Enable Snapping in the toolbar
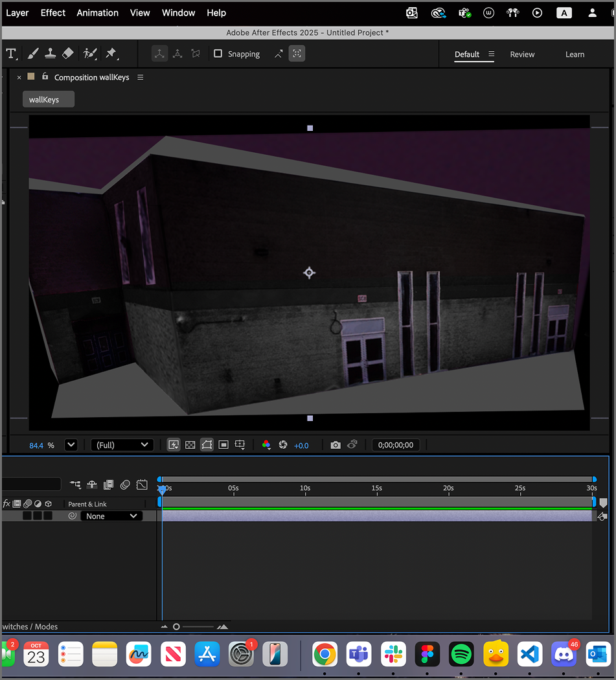This screenshot has width=616, height=680. coord(218,54)
